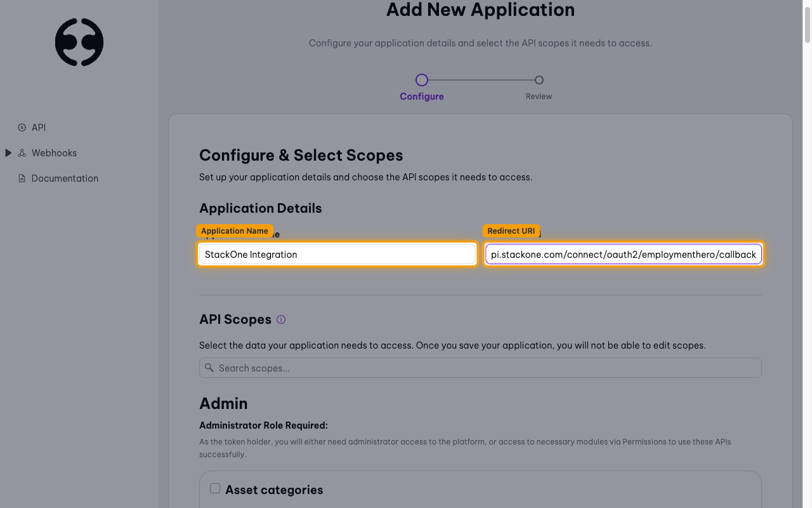Expand the Webhooks tree arrow
This screenshot has width=812, height=508.
pos(8,153)
